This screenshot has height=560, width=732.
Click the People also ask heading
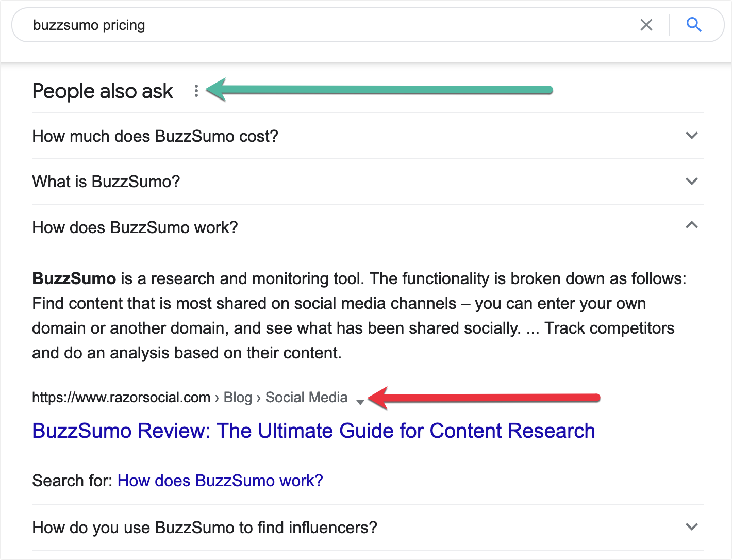102,91
